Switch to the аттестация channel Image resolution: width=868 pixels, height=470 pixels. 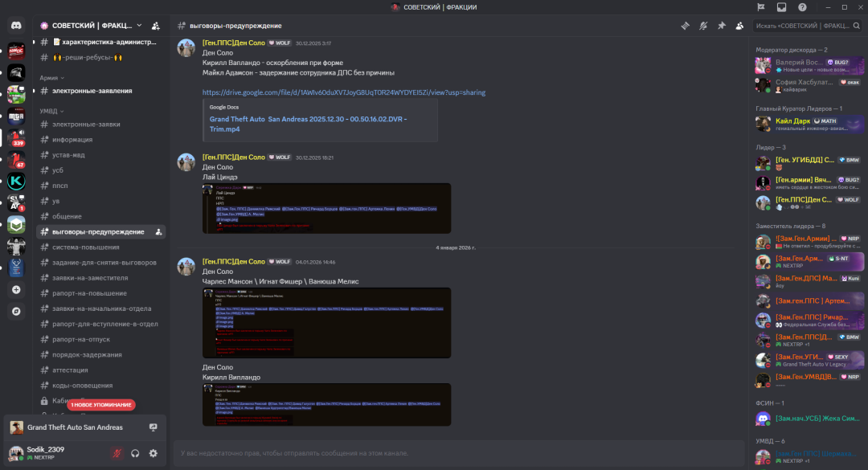(x=70, y=370)
